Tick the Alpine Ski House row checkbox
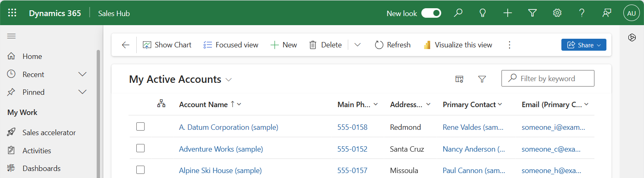The width and height of the screenshot is (644, 178). click(140, 170)
